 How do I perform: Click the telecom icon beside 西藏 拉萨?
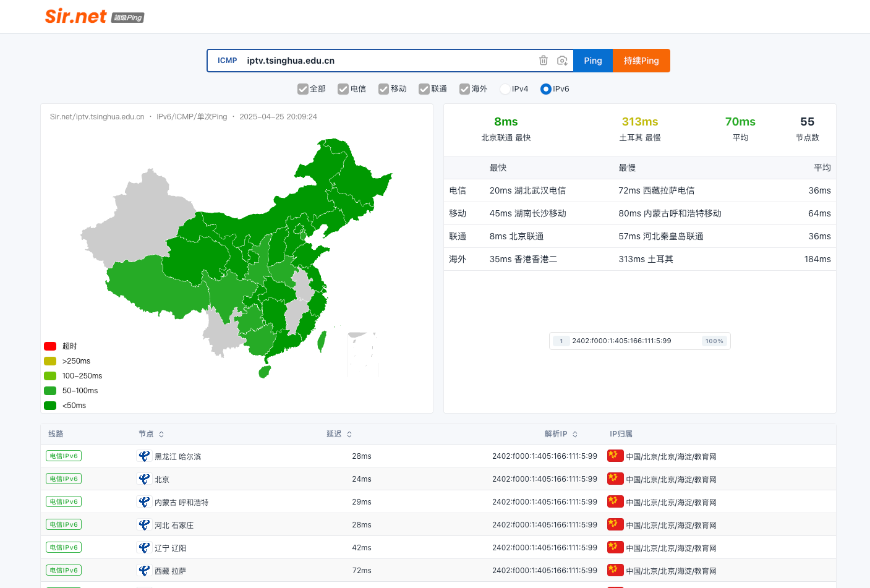tap(144, 571)
